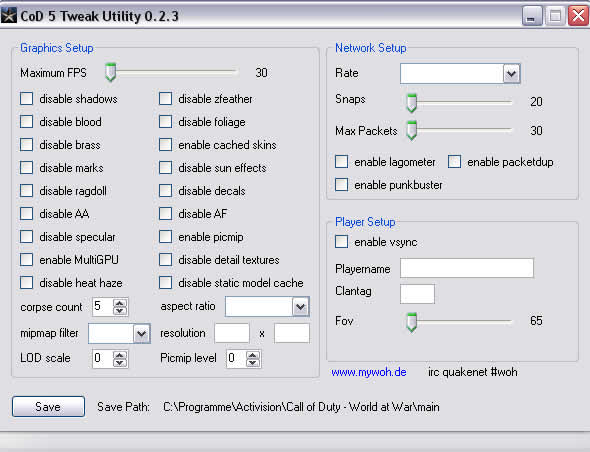Check disable static model cache
The height and width of the screenshot is (452, 590).
click(x=166, y=282)
